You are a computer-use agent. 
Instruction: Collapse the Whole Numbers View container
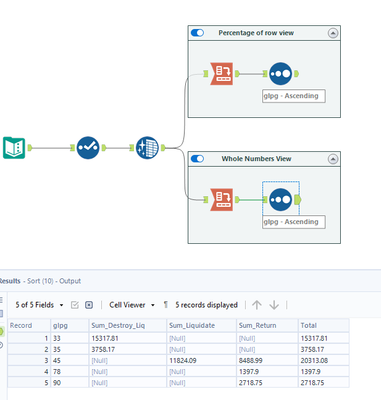pyautogui.click(x=333, y=159)
